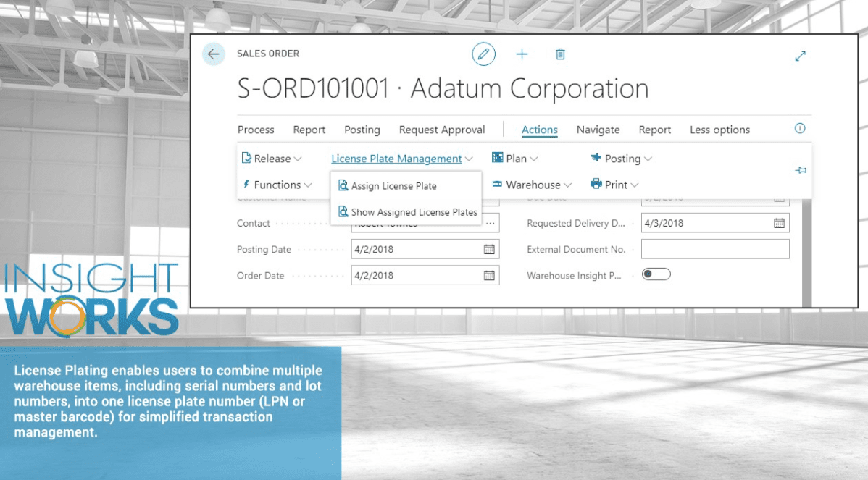Viewport: 868px width, 480px height.
Task: Pin the action bar
Action: click(801, 170)
